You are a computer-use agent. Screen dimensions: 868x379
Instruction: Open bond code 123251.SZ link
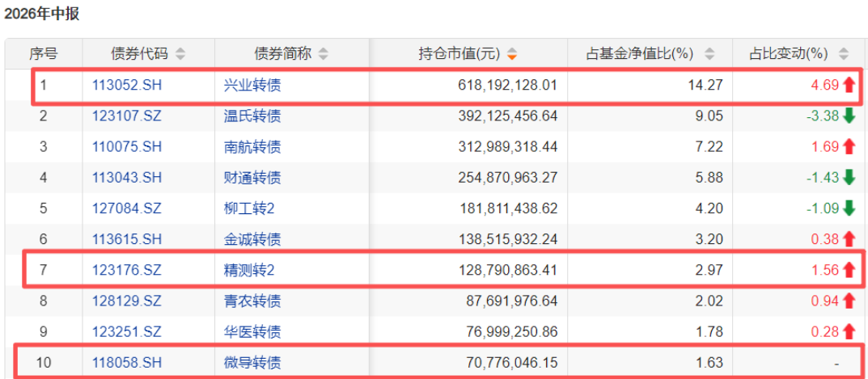coord(127,332)
